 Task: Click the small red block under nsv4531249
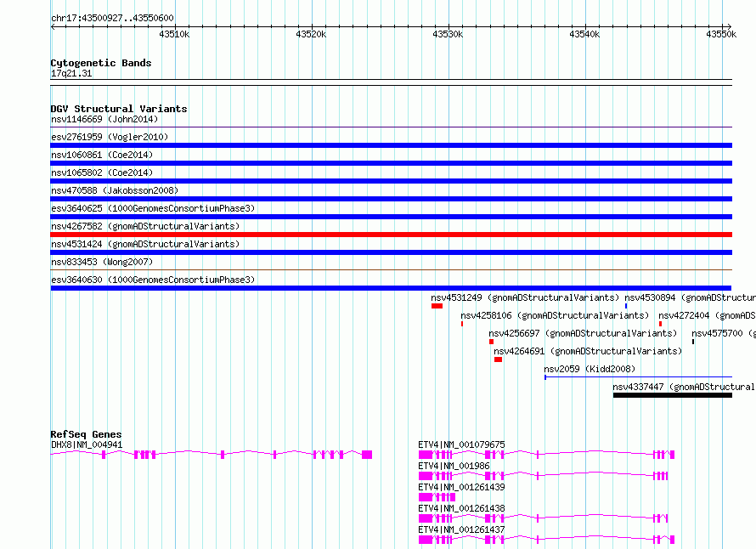pyautogui.click(x=437, y=306)
